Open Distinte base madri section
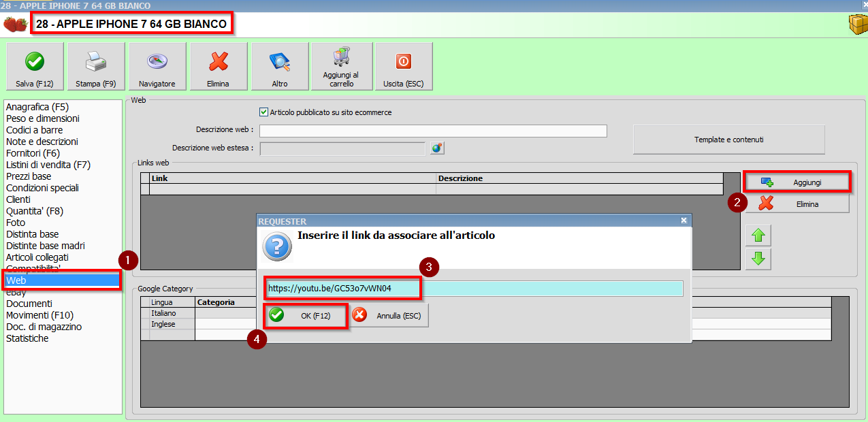868x422 pixels. tap(46, 246)
